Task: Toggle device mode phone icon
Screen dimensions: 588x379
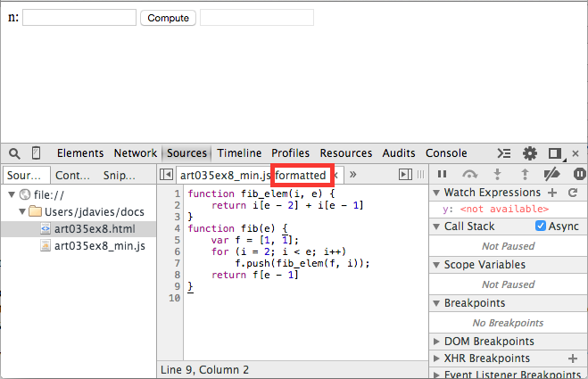Action: click(x=36, y=153)
